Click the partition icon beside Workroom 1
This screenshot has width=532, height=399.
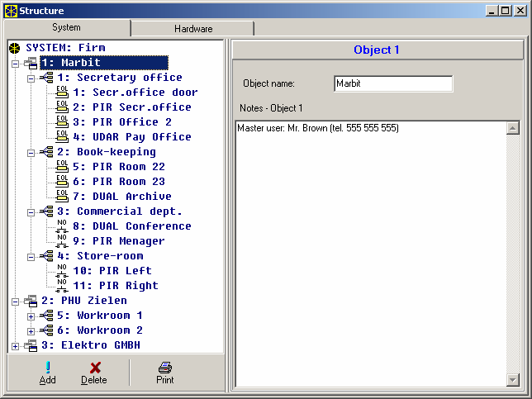(x=47, y=316)
